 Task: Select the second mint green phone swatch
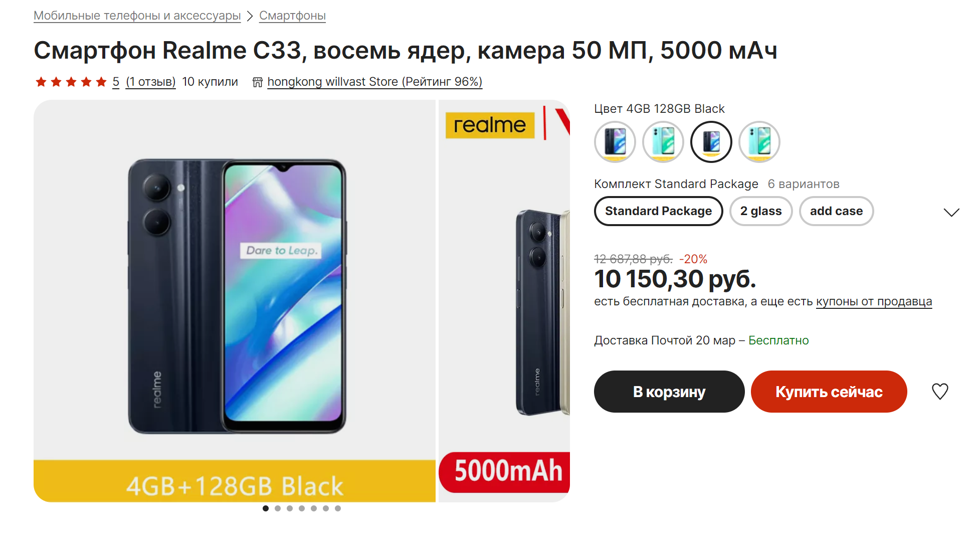click(x=663, y=142)
